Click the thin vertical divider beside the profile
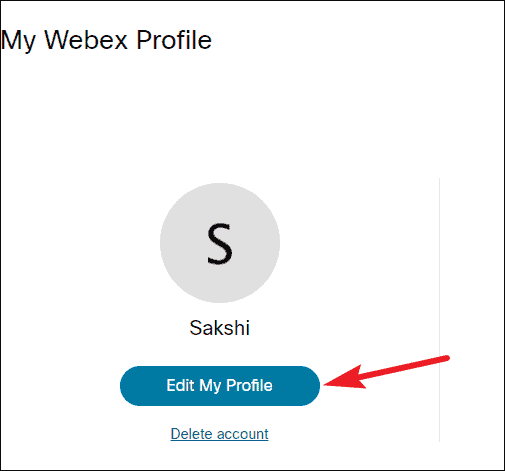Image resolution: width=505 pixels, height=471 pixels. pos(440,310)
